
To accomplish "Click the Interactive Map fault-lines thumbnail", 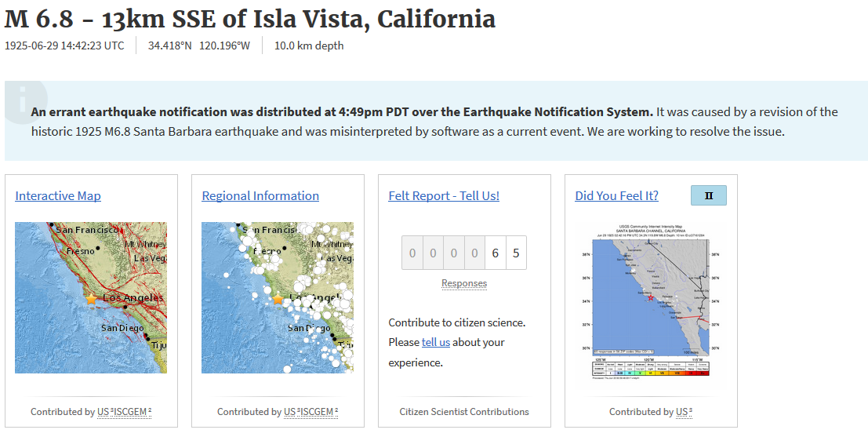I will 91,297.
